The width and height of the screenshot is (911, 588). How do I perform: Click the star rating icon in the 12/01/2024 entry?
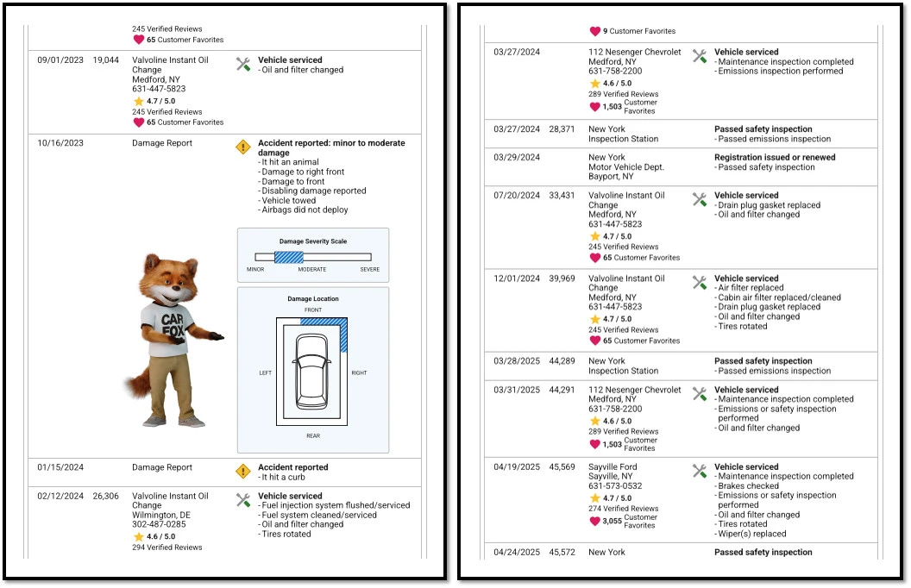point(595,319)
